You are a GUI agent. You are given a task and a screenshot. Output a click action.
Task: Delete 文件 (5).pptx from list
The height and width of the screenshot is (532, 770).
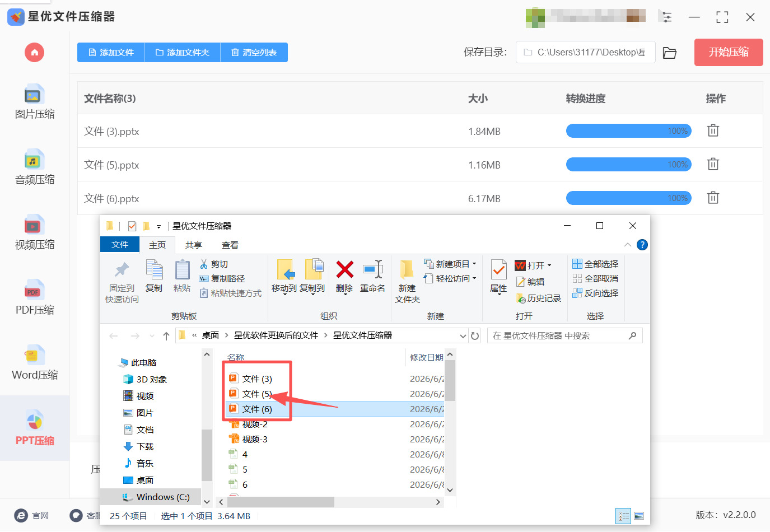click(x=713, y=164)
